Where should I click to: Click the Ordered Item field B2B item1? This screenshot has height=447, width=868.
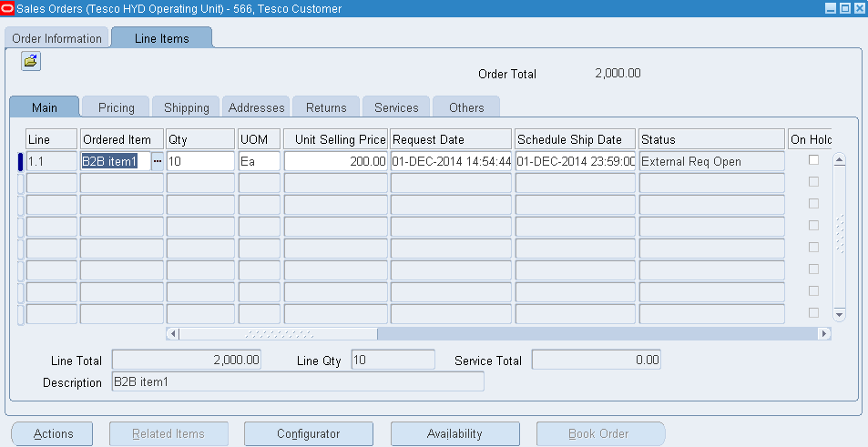116,161
